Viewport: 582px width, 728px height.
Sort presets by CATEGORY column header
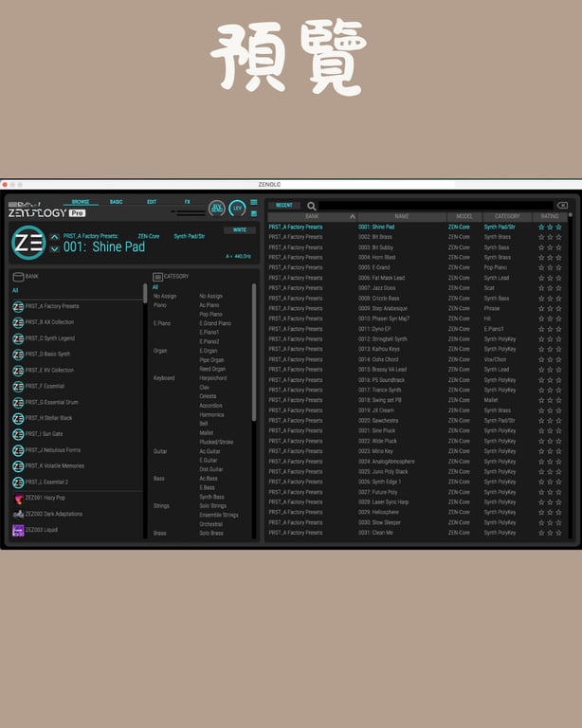pos(507,217)
